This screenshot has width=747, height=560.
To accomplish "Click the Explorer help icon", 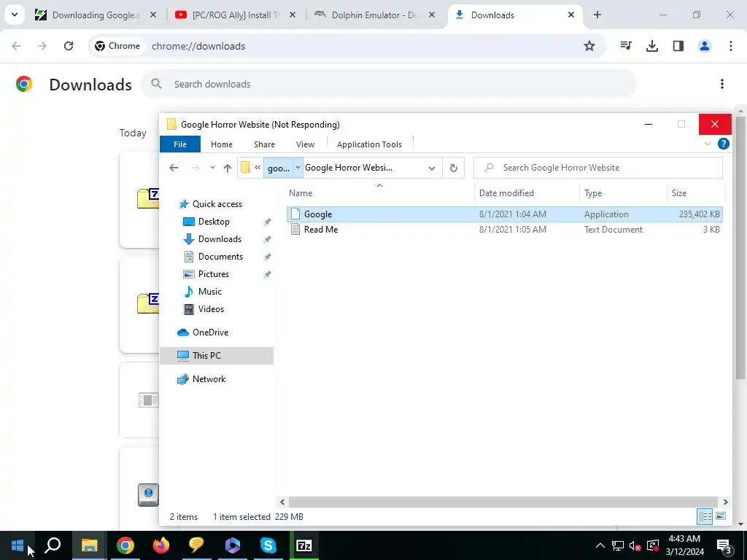I will click(723, 144).
